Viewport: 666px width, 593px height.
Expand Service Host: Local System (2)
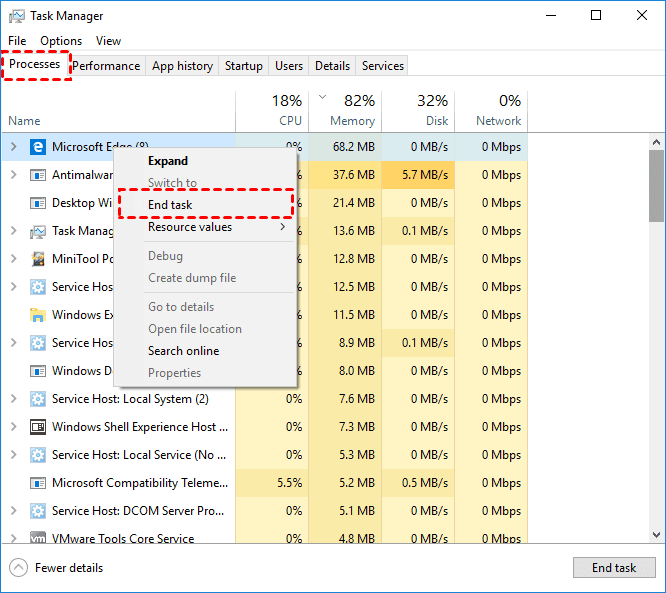pyautogui.click(x=14, y=399)
